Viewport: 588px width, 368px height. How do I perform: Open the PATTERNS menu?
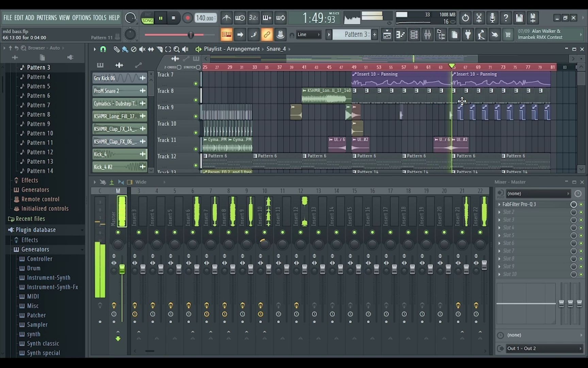[x=47, y=18]
